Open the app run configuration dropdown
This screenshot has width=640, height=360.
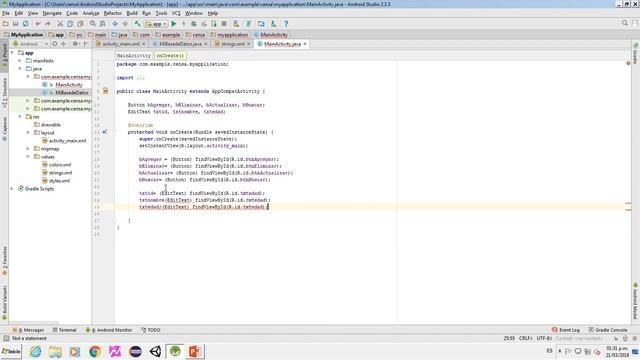click(156, 24)
